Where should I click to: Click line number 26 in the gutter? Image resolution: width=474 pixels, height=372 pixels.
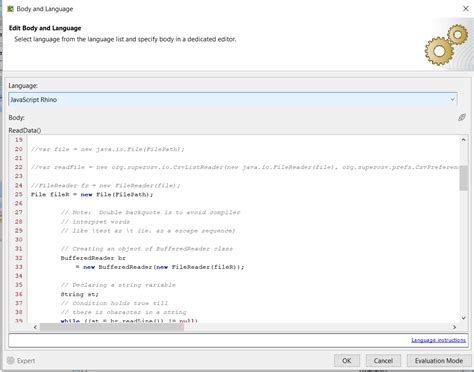coord(19,203)
